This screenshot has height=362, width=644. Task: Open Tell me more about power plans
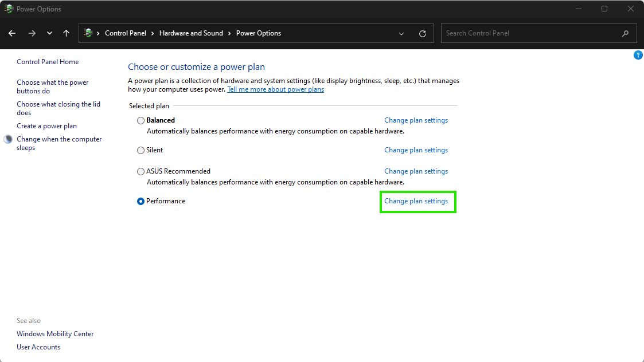(x=275, y=89)
